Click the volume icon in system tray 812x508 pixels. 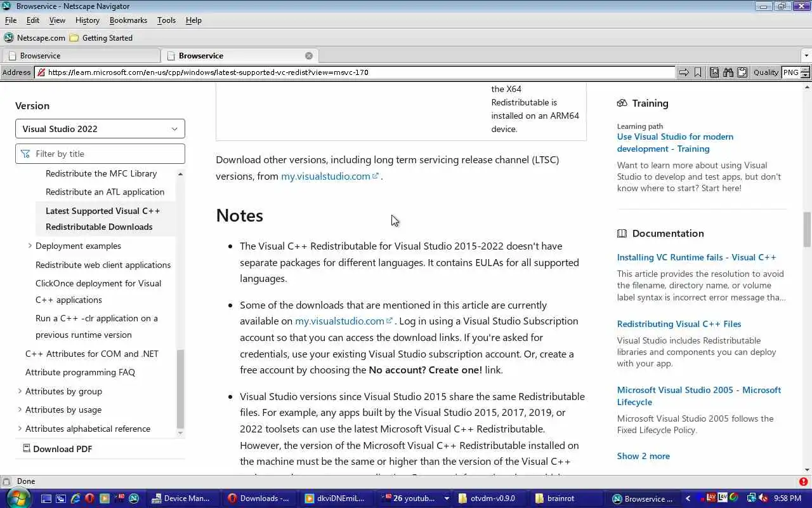[764, 498]
